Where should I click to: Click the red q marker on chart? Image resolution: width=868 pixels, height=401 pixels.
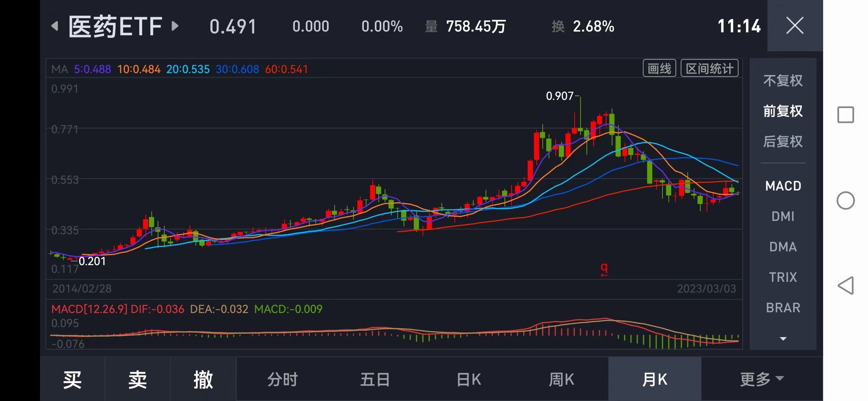coord(604,269)
